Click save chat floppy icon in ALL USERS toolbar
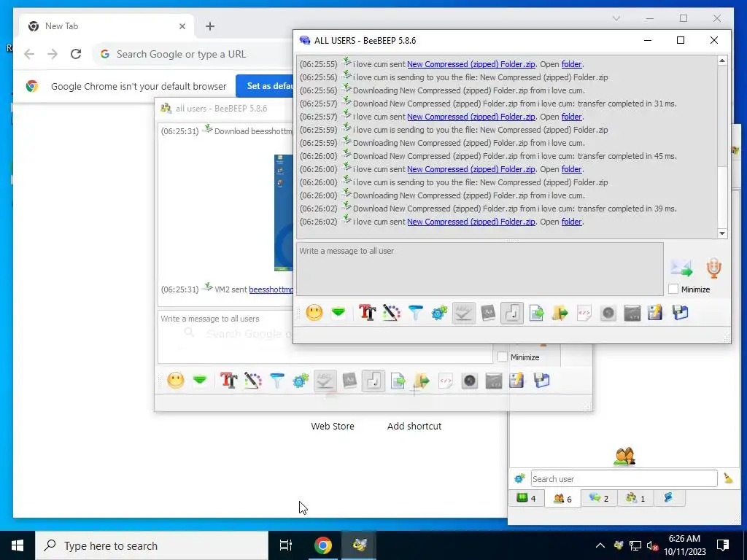 point(681,313)
